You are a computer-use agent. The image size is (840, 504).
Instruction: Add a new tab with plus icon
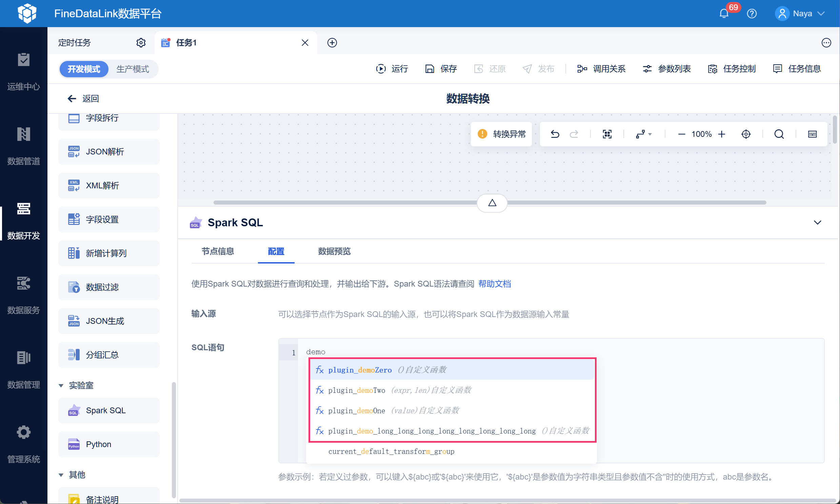[x=332, y=43]
